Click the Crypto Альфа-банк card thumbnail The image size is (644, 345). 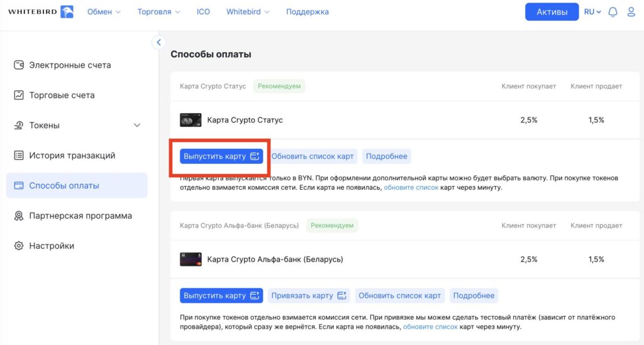click(191, 260)
